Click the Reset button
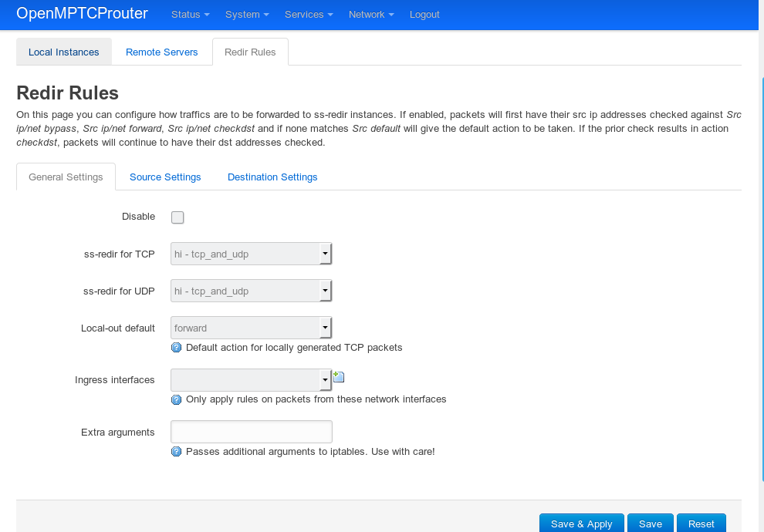 coord(701,524)
